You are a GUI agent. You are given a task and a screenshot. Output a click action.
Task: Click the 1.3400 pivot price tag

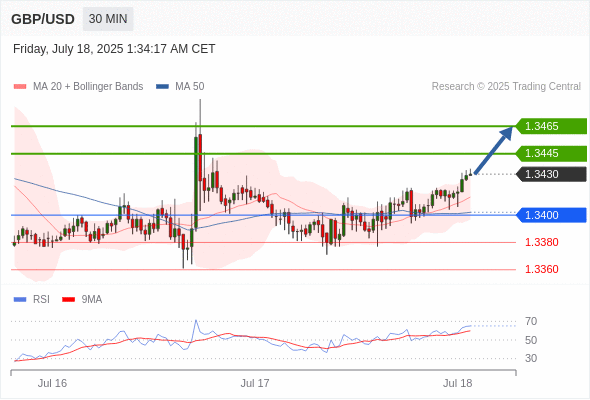click(551, 215)
